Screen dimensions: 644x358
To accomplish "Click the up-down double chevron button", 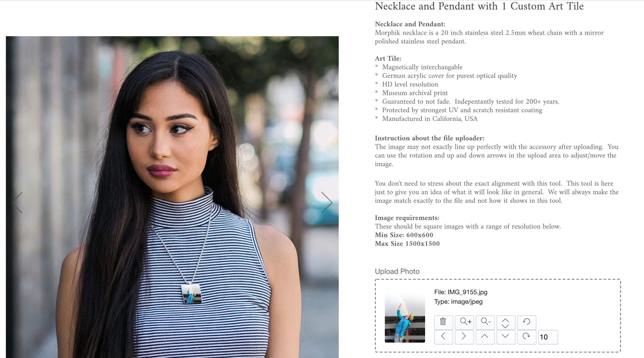I will coord(506,322).
